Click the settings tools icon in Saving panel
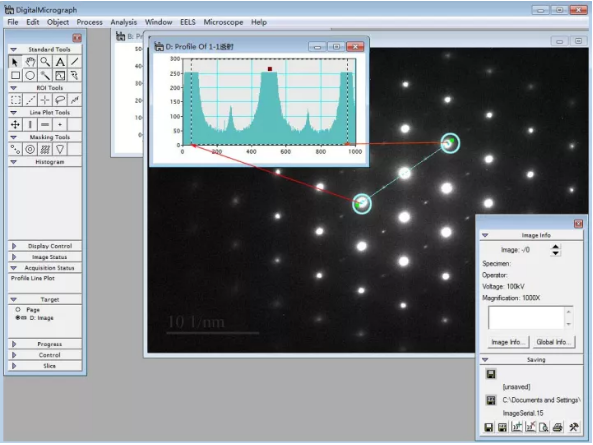Viewport: 593px width, 445px height. coord(573,427)
